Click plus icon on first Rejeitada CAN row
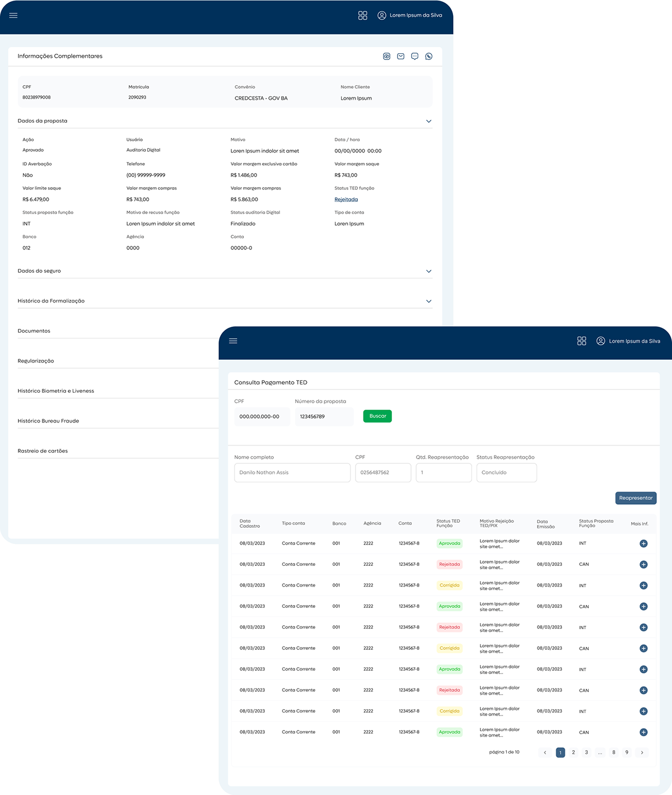 coord(643,564)
